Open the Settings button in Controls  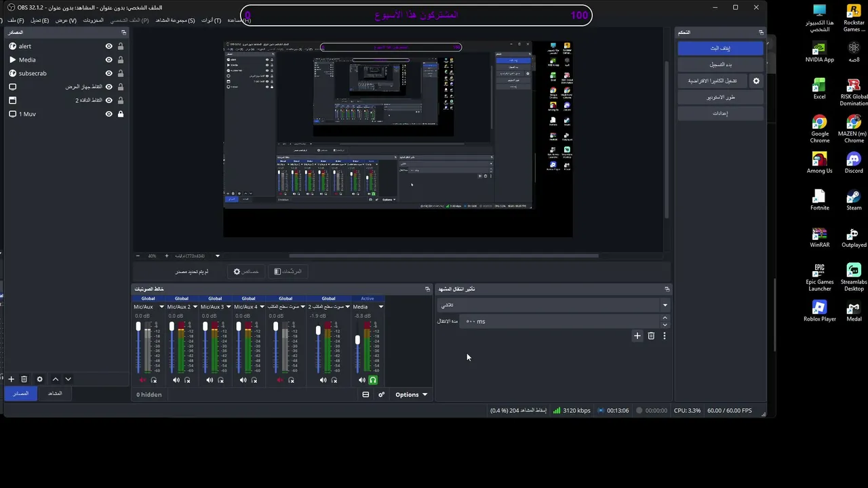pos(720,113)
